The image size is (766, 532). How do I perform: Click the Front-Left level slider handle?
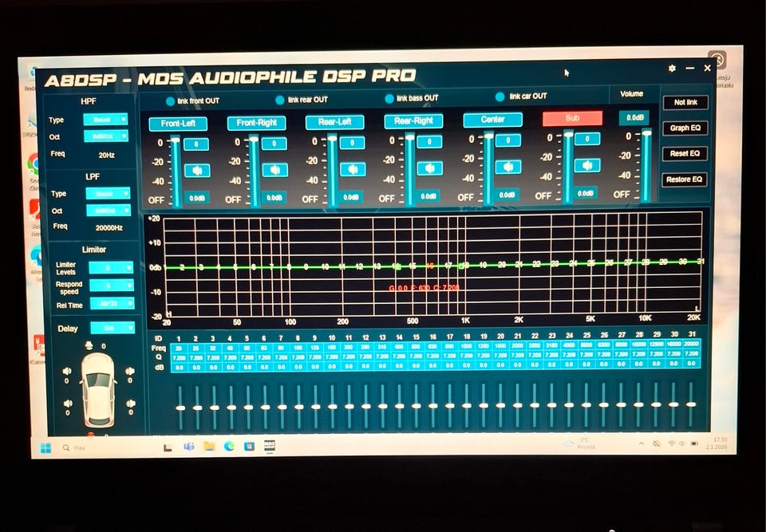pyautogui.click(x=175, y=140)
